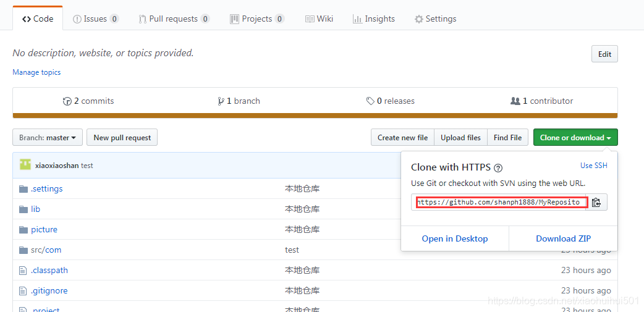
Task: Click the file icon next to .classpath
Action: click(23, 270)
